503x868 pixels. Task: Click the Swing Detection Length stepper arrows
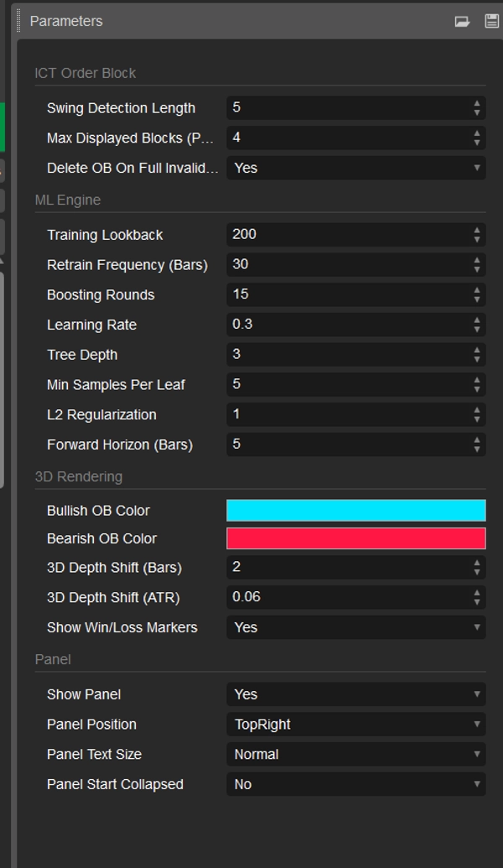pos(477,108)
